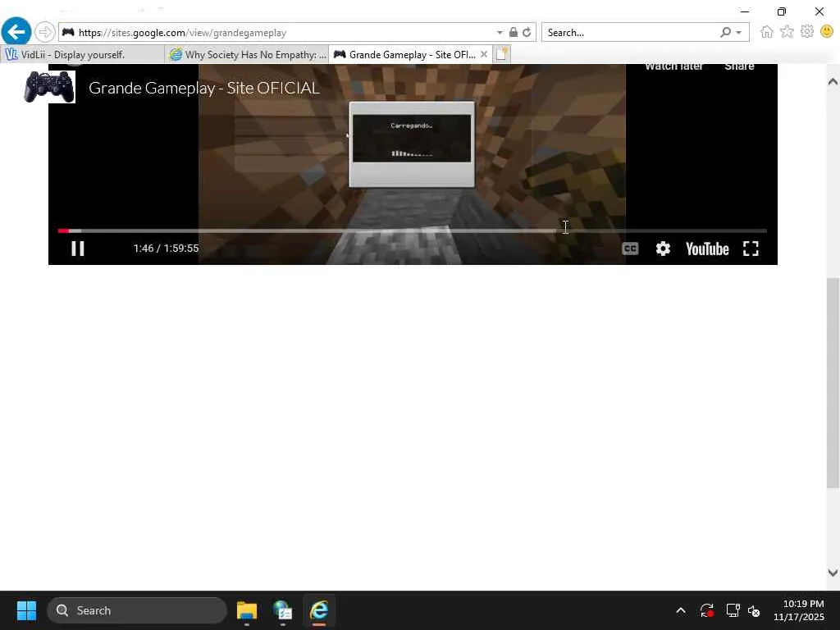Expand search provider dropdown arrow
This screenshot has width=840, height=630.
point(739,33)
